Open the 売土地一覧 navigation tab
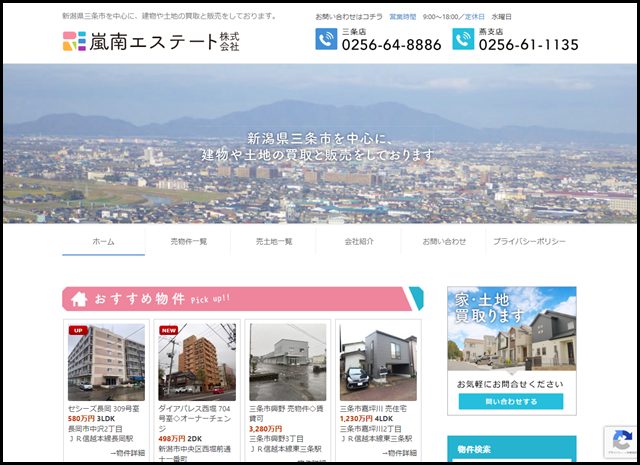The image size is (640, 465). 274,242
